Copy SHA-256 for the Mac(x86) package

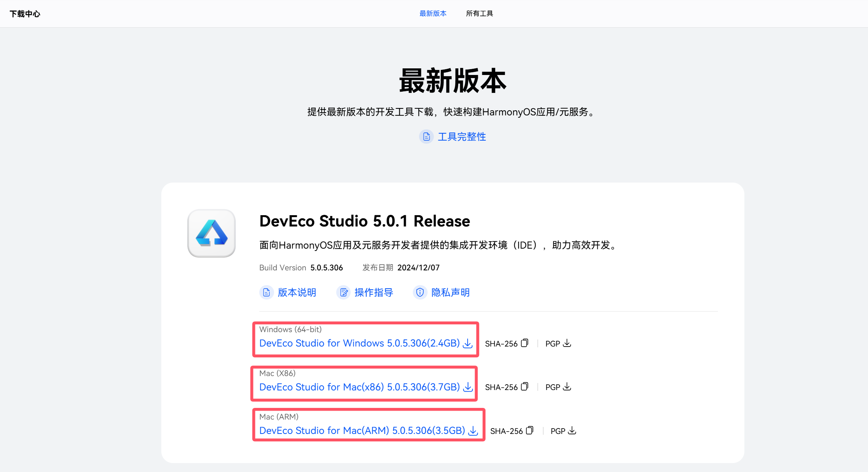(x=524, y=387)
